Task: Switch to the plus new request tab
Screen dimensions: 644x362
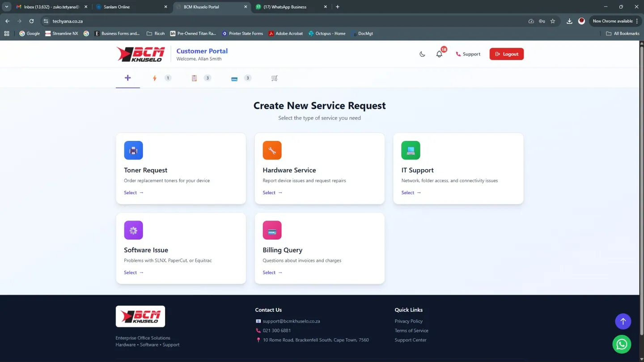Action: [x=127, y=78]
